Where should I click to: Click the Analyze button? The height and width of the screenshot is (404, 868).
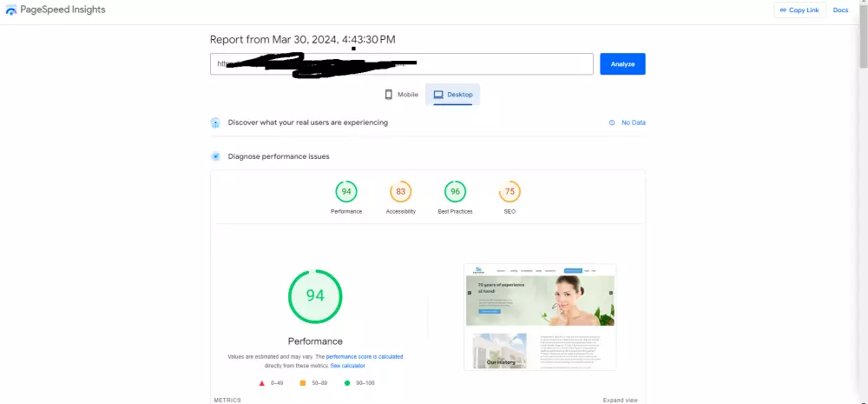click(x=622, y=63)
